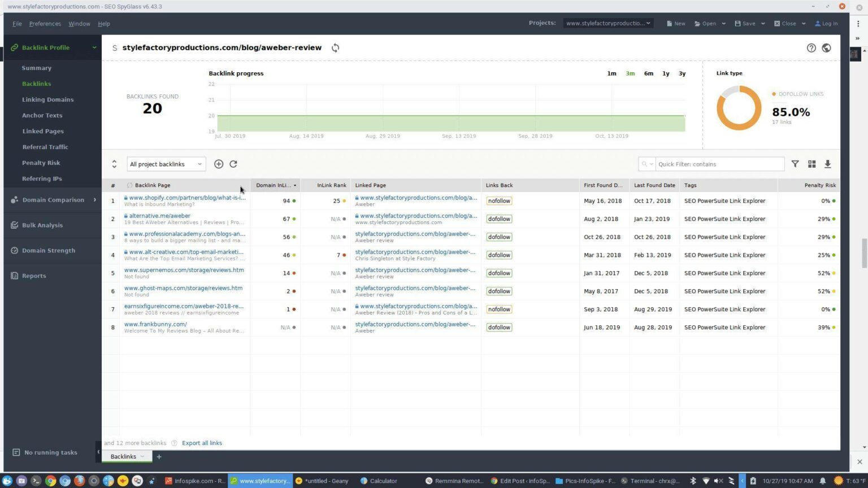Open the alternative.me/aweber backlink page
The width and height of the screenshot is (868, 488).
click(x=160, y=216)
